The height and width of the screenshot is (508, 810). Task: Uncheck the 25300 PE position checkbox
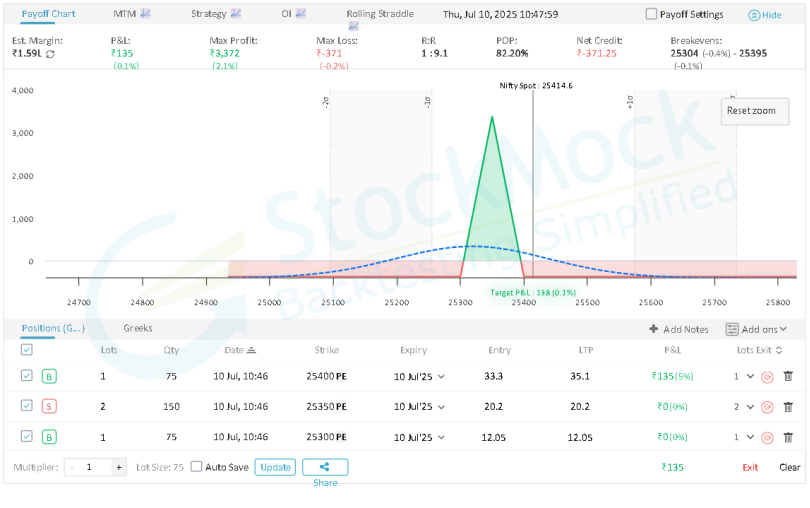click(x=27, y=437)
